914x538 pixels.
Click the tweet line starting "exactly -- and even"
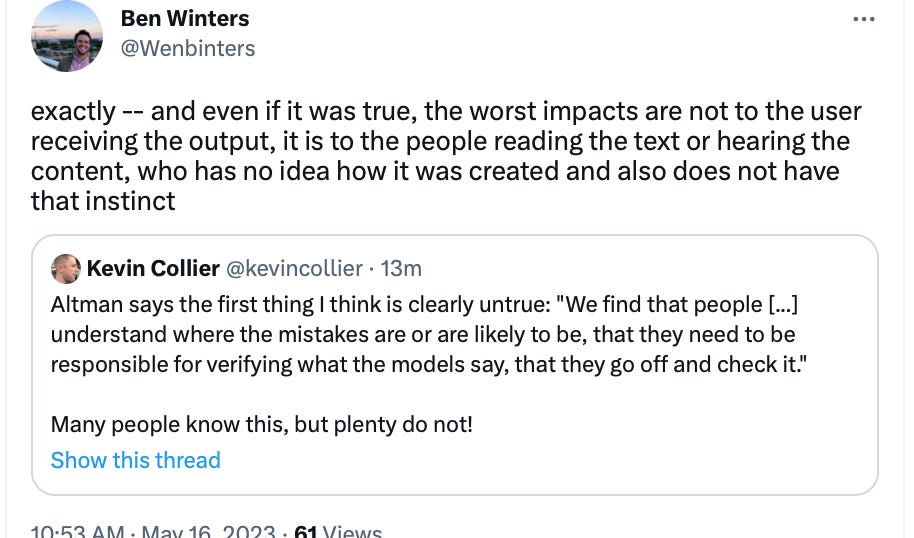(x=446, y=111)
